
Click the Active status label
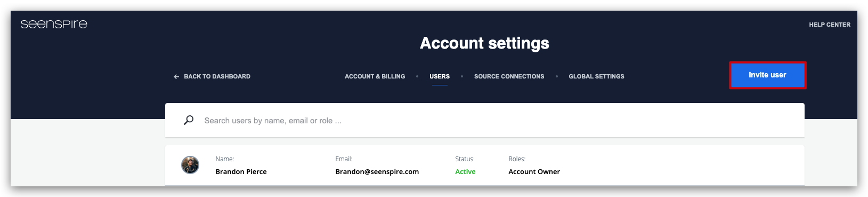tap(465, 172)
